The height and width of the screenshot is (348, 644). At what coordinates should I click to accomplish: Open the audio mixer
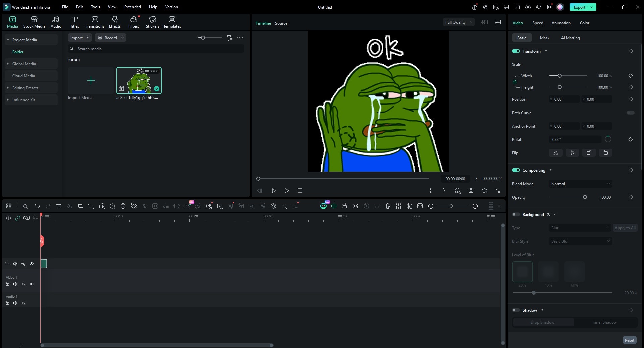tap(398, 206)
